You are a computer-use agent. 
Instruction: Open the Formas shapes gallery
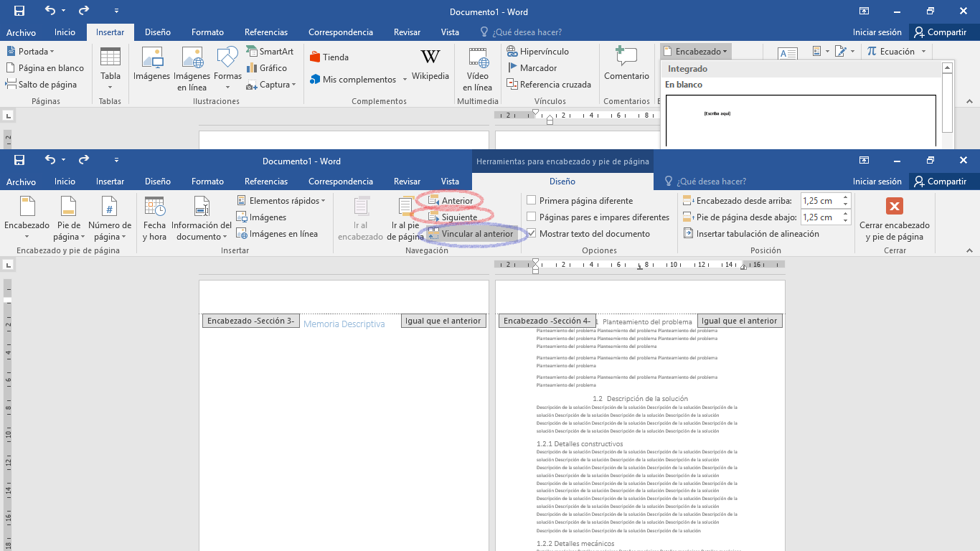[x=227, y=69]
